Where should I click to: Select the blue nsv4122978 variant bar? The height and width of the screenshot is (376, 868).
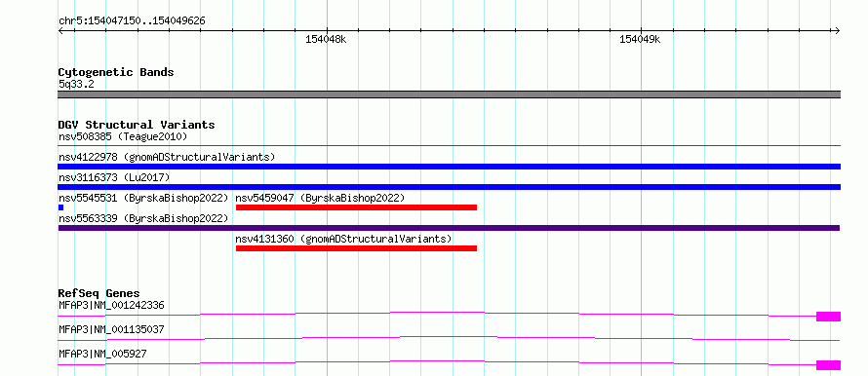(x=449, y=167)
